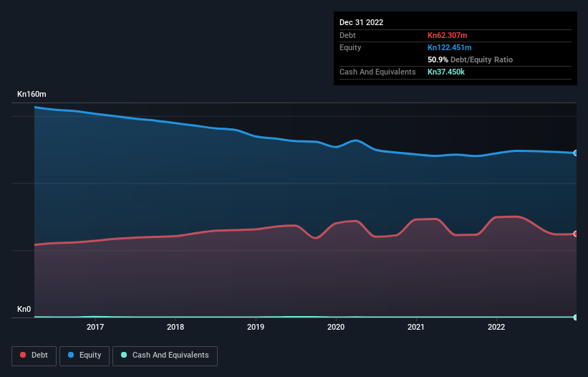Select the blue Equity endpoint marker

576,153
